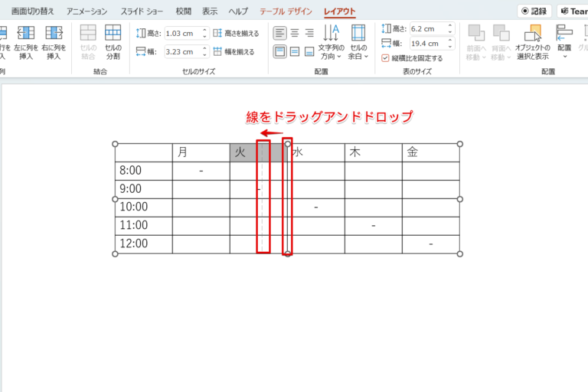Image resolution: width=588 pixels, height=392 pixels.
Task: Click the 10:00 row header cell
Action: (x=144, y=207)
